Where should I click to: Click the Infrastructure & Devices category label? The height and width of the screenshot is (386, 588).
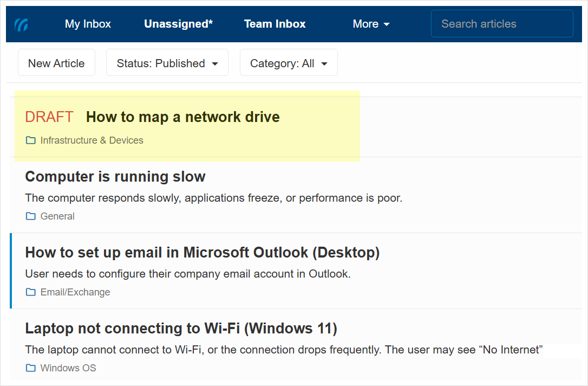[x=92, y=140]
